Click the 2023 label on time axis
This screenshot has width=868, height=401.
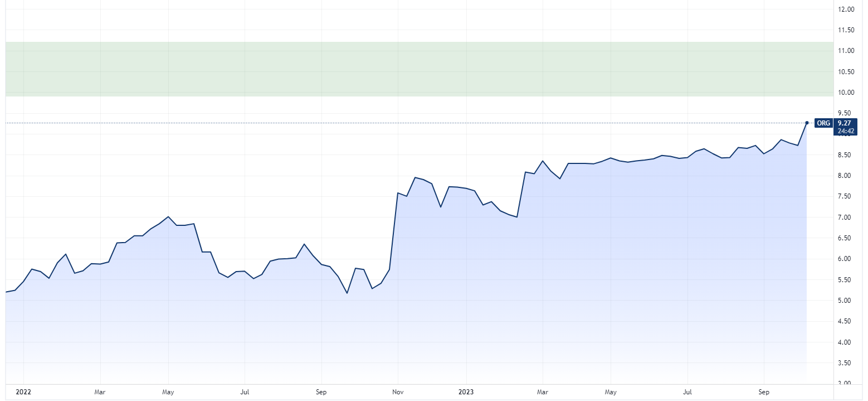(x=467, y=392)
